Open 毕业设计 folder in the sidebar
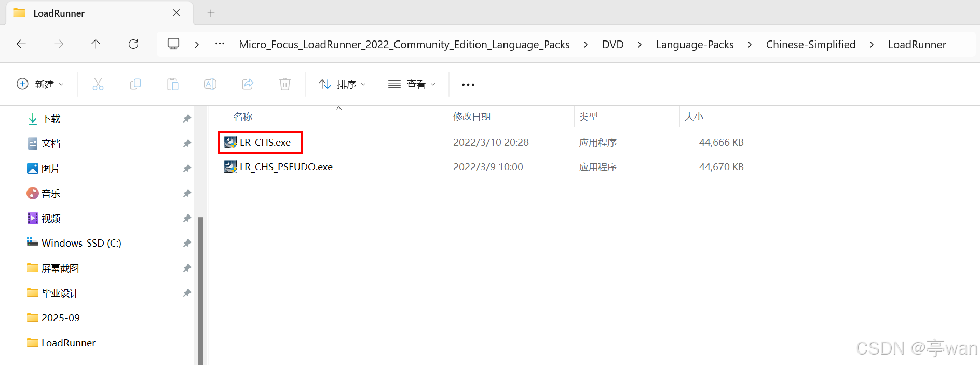The width and height of the screenshot is (980, 365). (60, 293)
